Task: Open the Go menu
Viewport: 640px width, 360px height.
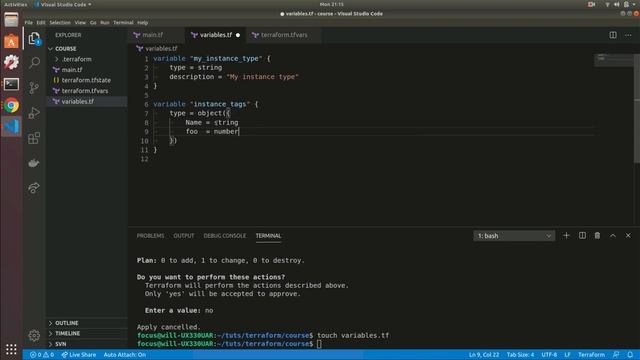Action: pos(93,22)
